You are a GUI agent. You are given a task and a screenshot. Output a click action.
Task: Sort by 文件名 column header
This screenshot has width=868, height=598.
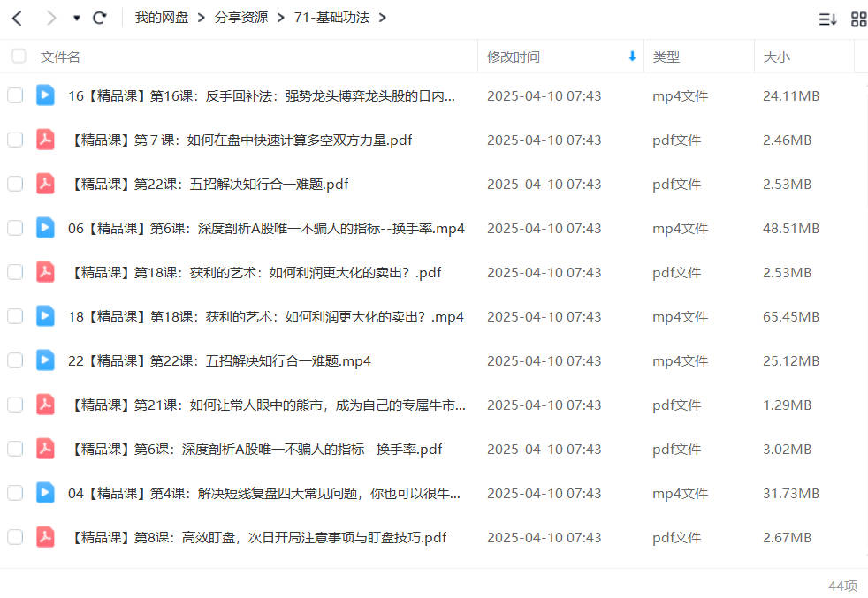click(x=60, y=57)
